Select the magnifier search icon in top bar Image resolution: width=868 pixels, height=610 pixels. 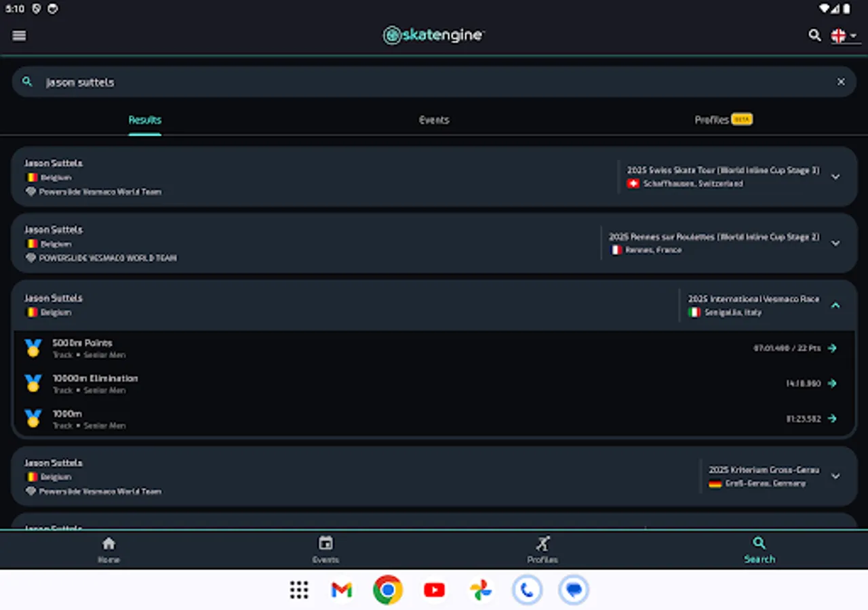(814, 35)
